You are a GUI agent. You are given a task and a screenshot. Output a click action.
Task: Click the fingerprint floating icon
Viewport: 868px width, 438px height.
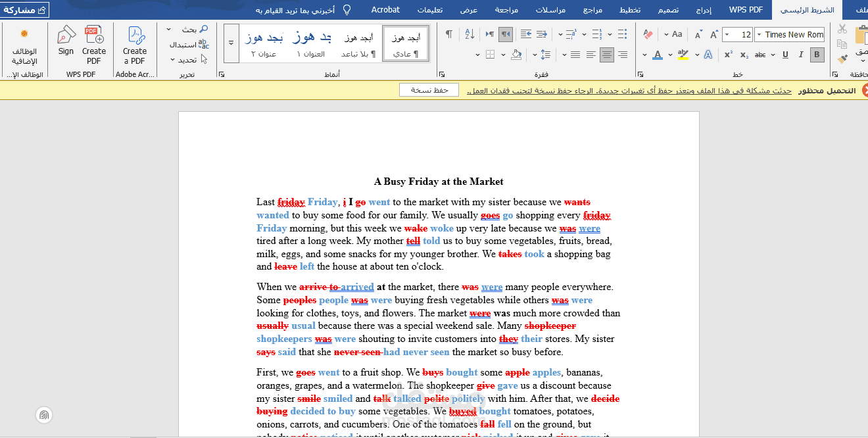pyautogui.click(x=43, y=415)
